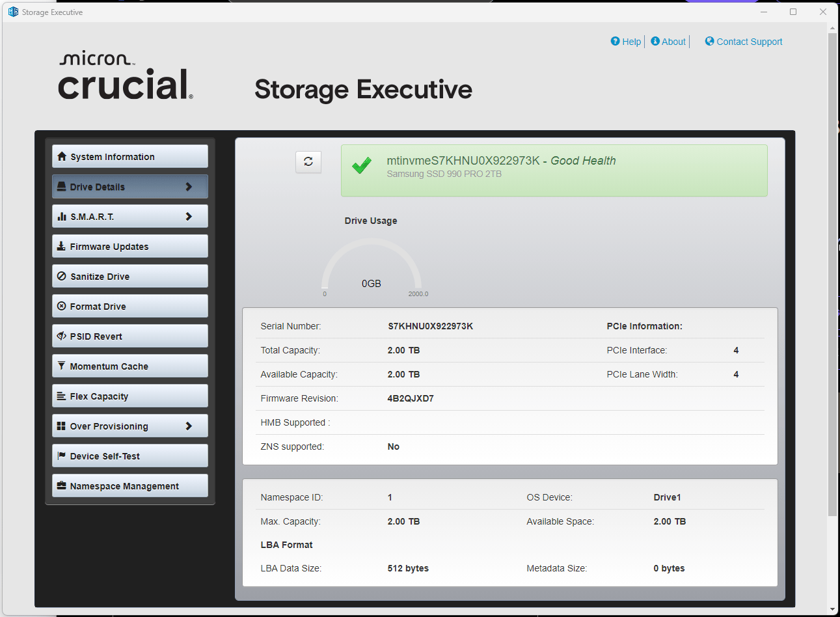Open the Namespace Management section
840x617 pixels.
pyautogui.click(x=130, y=486)
